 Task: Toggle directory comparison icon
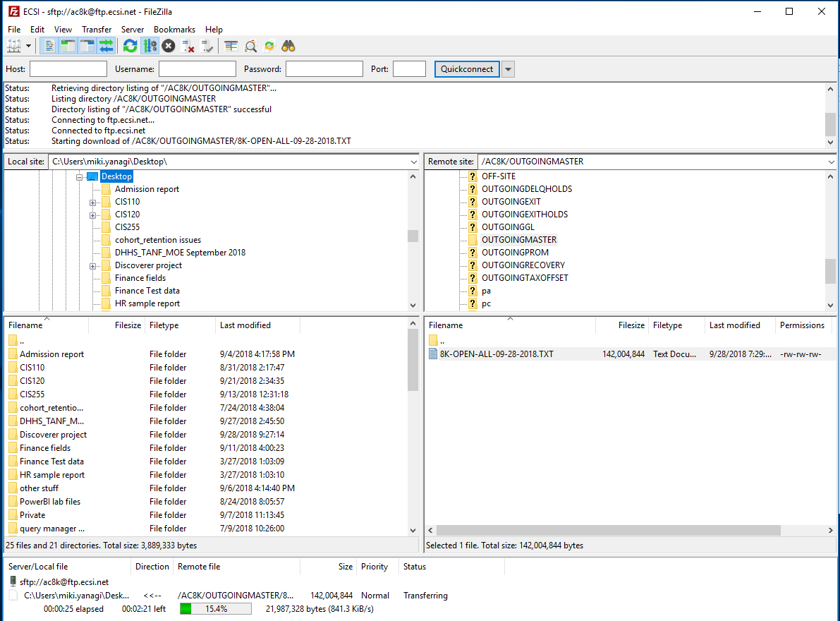(250, 47)
